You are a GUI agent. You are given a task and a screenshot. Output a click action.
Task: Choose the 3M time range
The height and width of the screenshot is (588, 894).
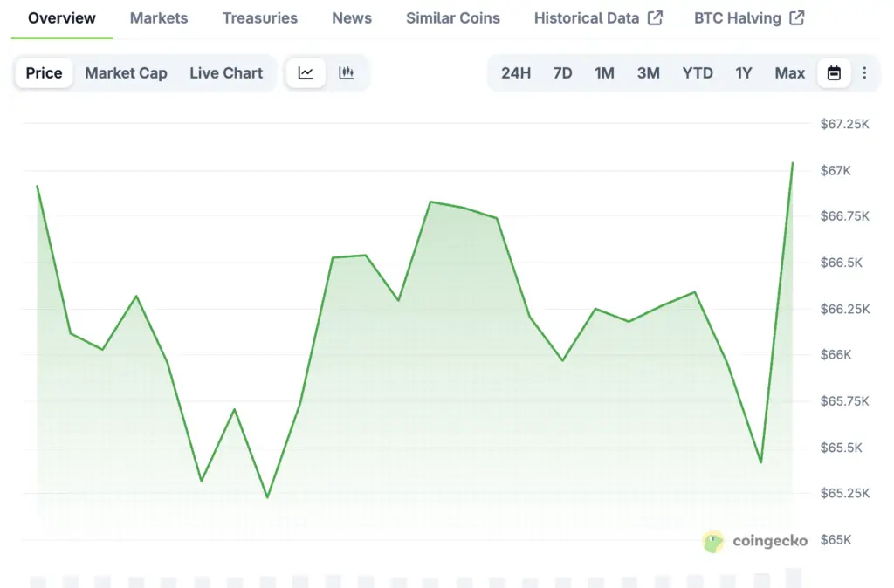(648, 73)
